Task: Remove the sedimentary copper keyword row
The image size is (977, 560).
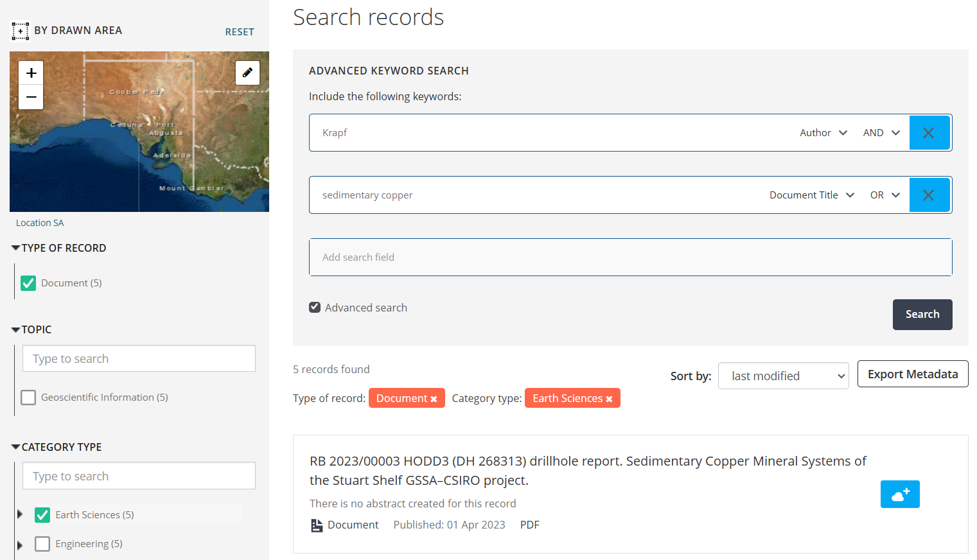Action: pos(929,195)
